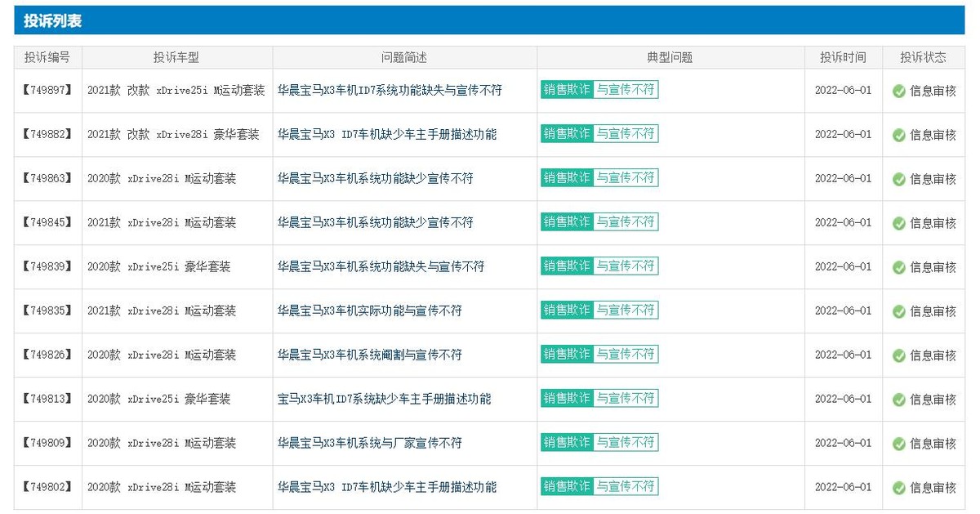Click 与宣传不符 tag in row 749882
The height and width of the screenshot is (514, 980).
pyautogui.click(x=625, y=134)
